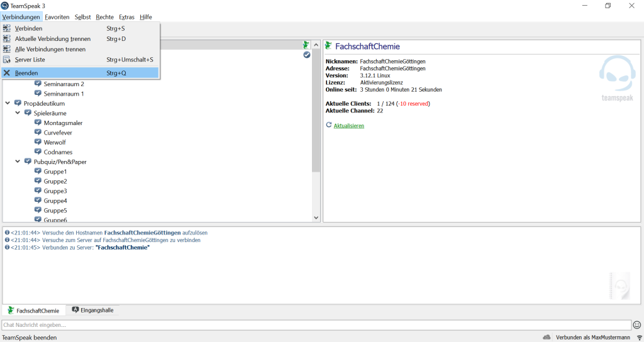Viewport: 644px width, 342px height.
Task: Click the Alle Verbindungen trennen icon
Action: [7, 49]
